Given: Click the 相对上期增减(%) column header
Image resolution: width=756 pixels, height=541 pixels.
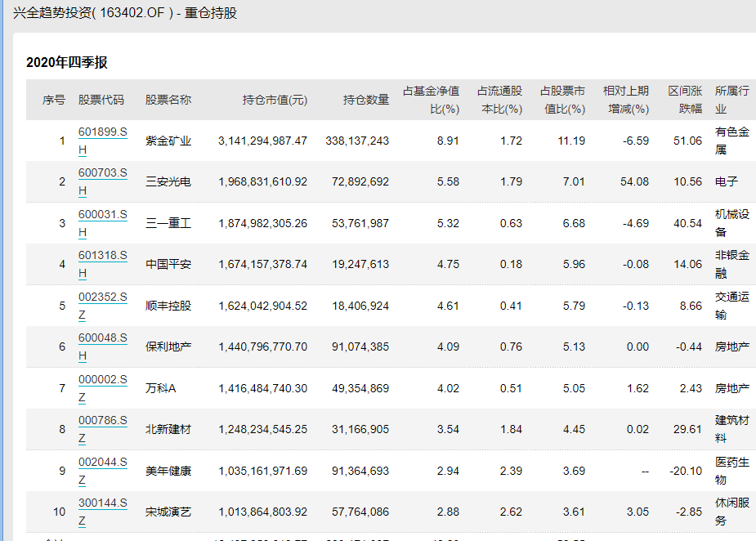Looking at the screenshot, I should (x=626, y=100).
